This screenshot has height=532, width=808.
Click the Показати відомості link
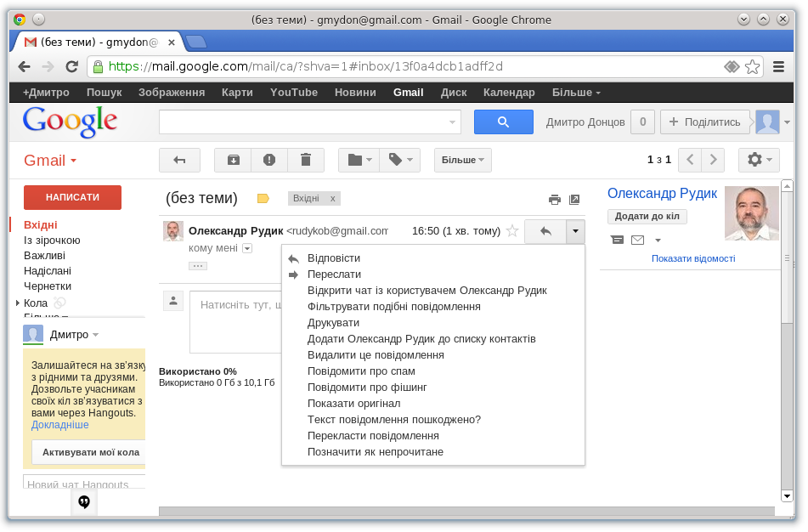[693, 258]
